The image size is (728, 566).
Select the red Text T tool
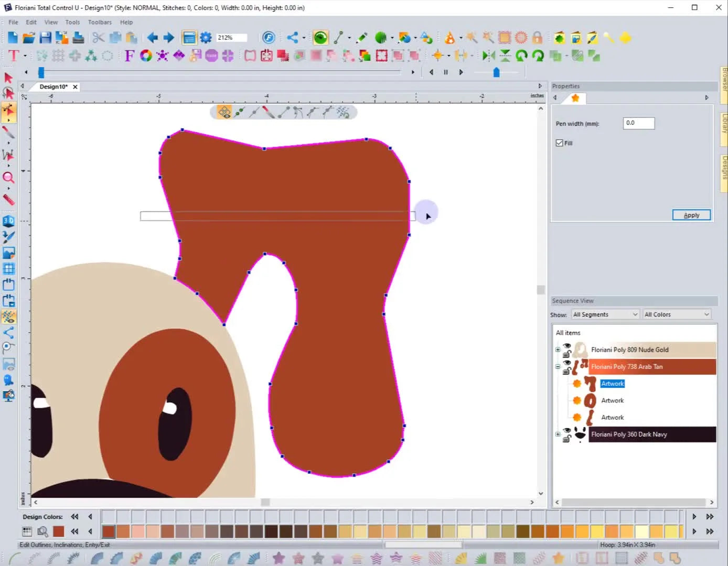tap(14, 56)
